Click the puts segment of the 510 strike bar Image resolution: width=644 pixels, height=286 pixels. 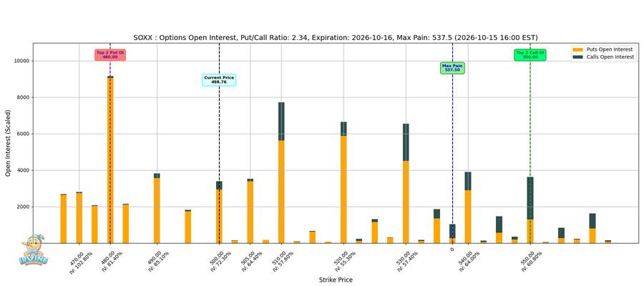pos(281,192)
